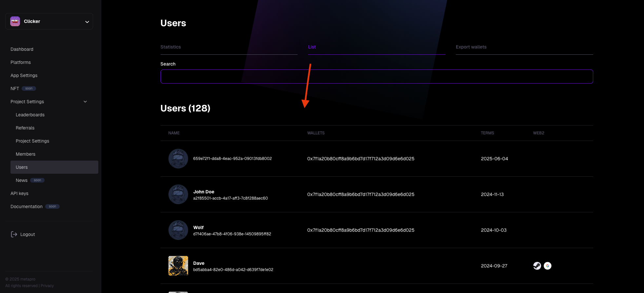The height and width of the screenshot is (293, 644).
Task: Click the Users (128) heading
Action: pyautogui.click(x=185, y=108)
